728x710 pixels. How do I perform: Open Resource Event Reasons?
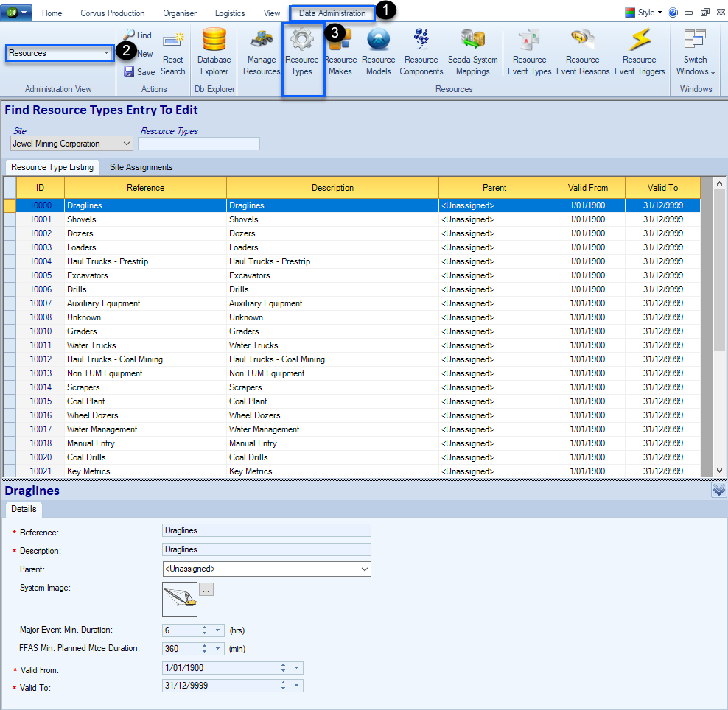click(x=583, y=51)
